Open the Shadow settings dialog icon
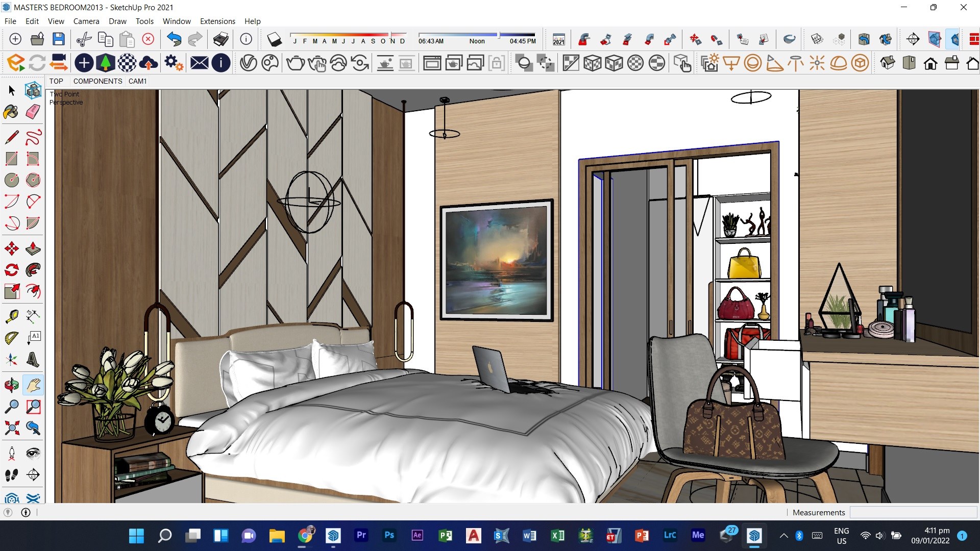This screenshot has width=980, height=551. [x=274, y=39]
